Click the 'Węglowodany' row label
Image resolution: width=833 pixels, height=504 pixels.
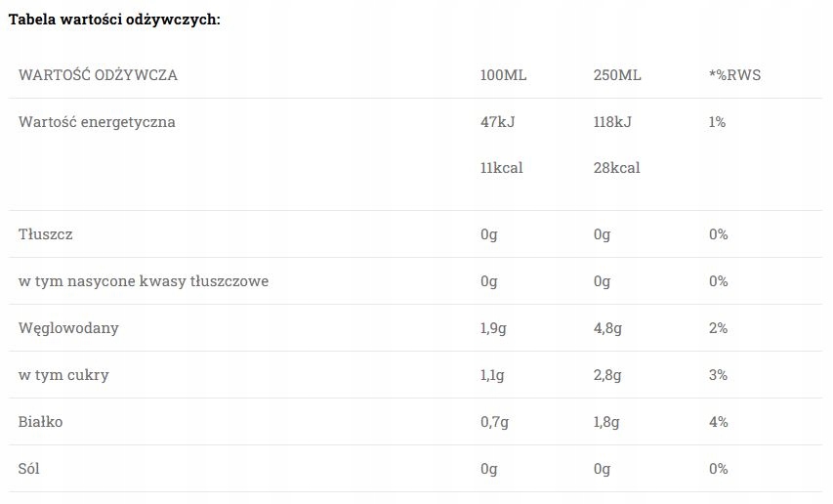tap(69, 328)
